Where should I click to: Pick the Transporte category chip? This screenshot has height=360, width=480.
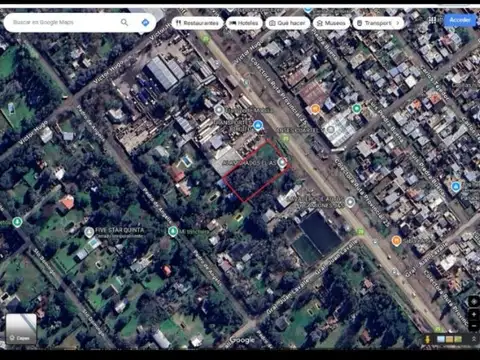tap(374, 23)
